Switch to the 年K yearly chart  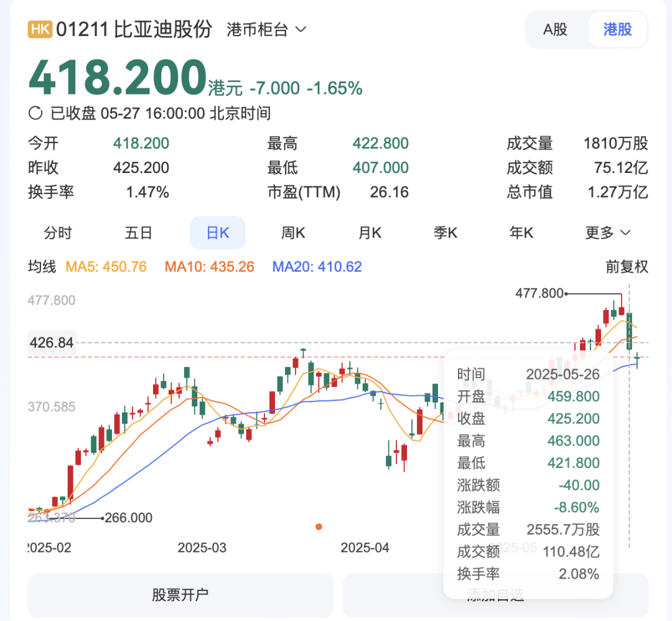521,233
